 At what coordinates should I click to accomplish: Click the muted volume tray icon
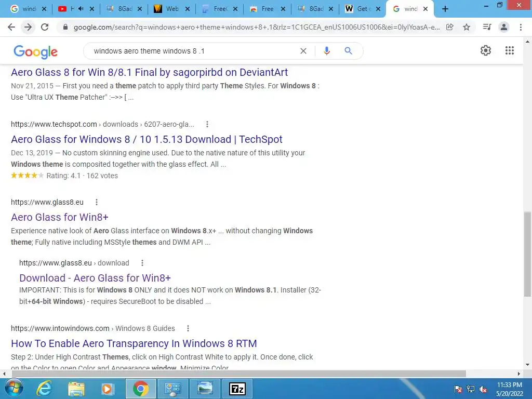(483, 389)
